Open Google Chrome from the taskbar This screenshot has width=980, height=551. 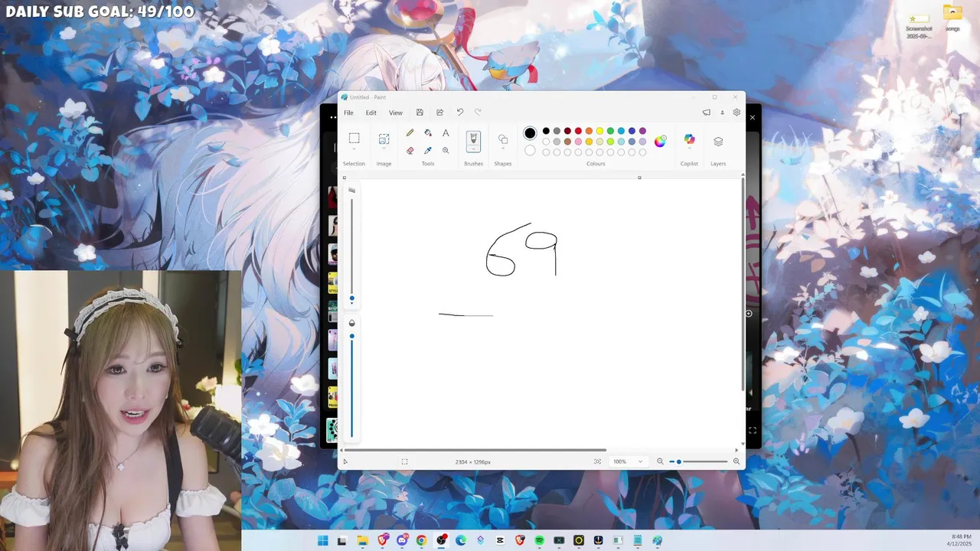421,540
